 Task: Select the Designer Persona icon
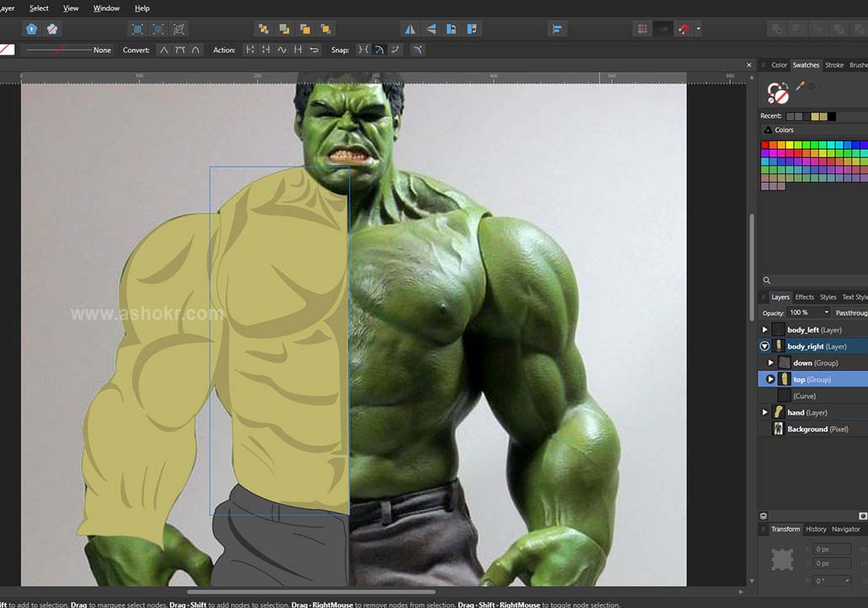click(31, 29)
